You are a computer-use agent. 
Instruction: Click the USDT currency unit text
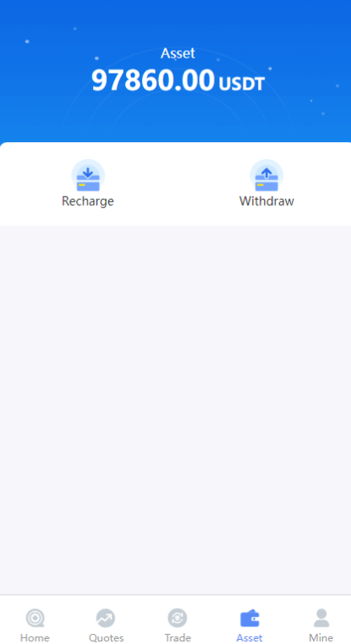click(242, 84)
